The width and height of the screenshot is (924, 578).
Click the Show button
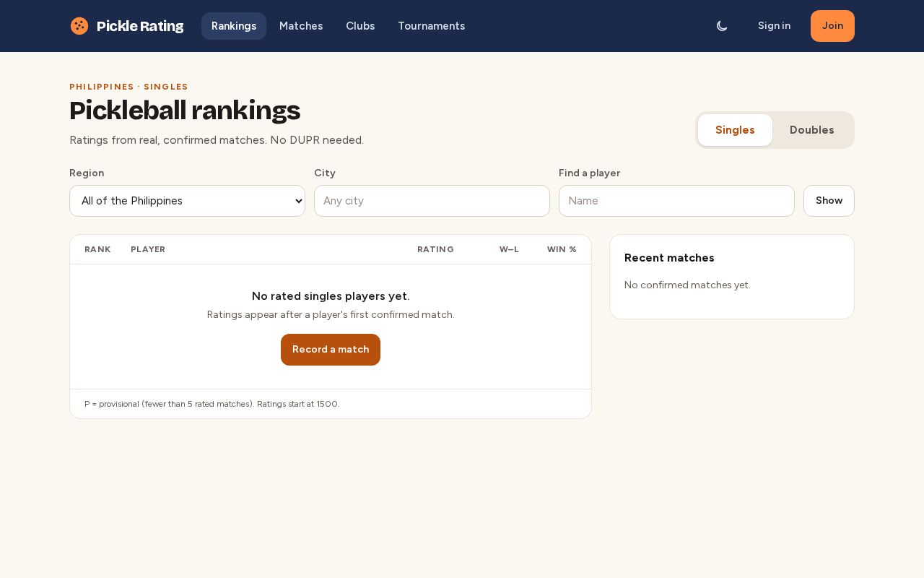tap(829, 201)
